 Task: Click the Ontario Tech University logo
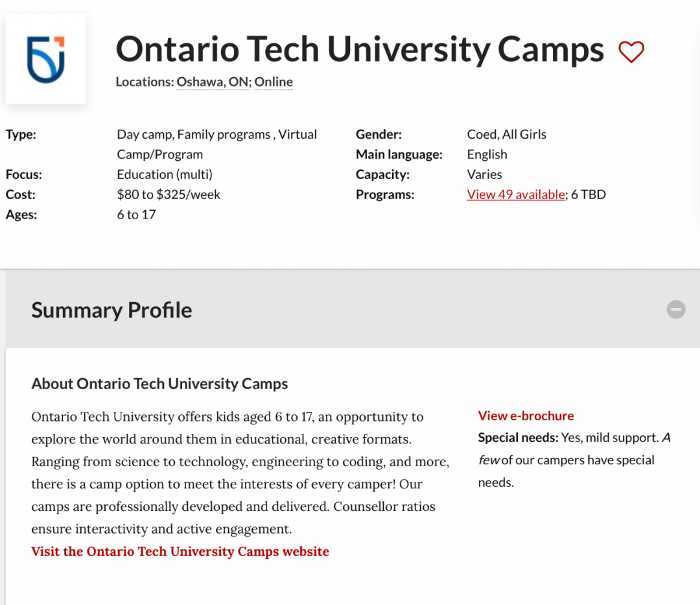pos(45,59)
